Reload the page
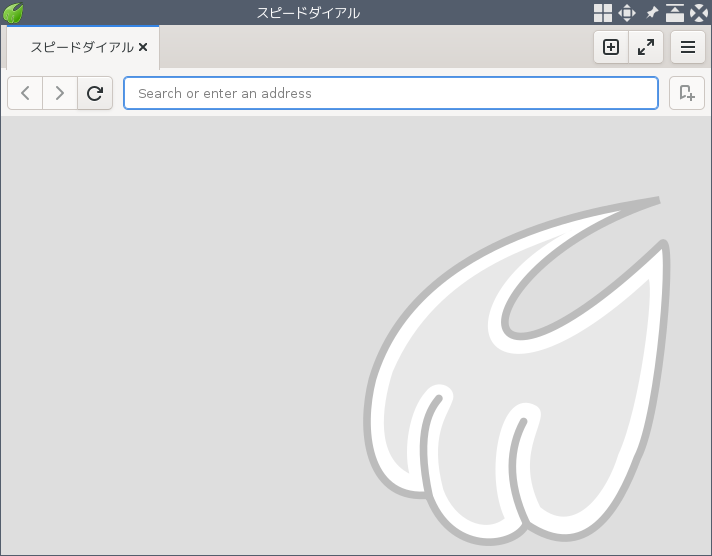The image size is (712, 556). [95, 93]
